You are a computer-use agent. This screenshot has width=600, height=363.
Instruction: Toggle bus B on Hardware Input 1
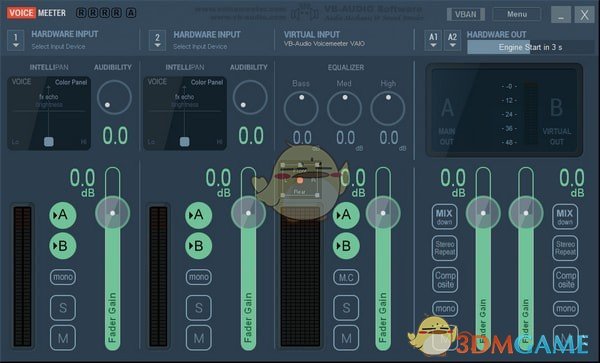pyautogui.click(x=62, y=246)
